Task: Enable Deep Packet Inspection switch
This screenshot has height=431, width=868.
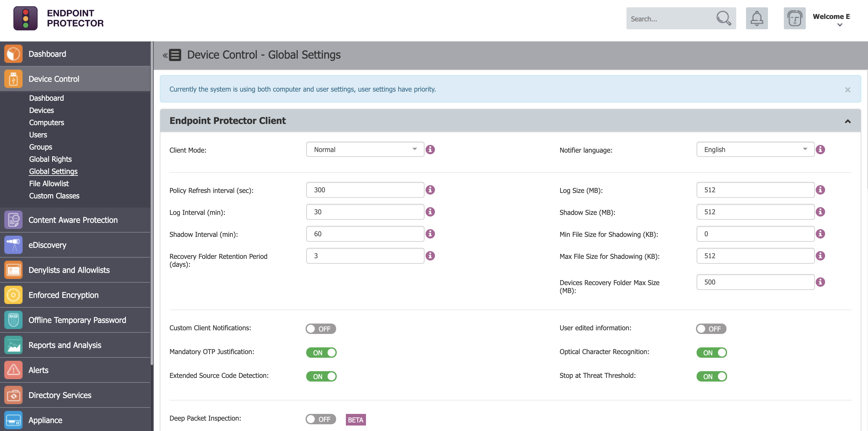Action: pyautogui.click(x=321, y=419)
